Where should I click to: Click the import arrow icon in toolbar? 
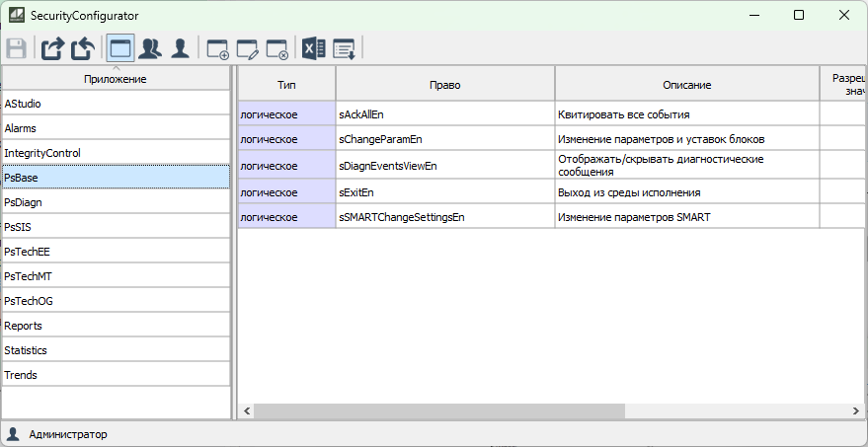point(81,48)
